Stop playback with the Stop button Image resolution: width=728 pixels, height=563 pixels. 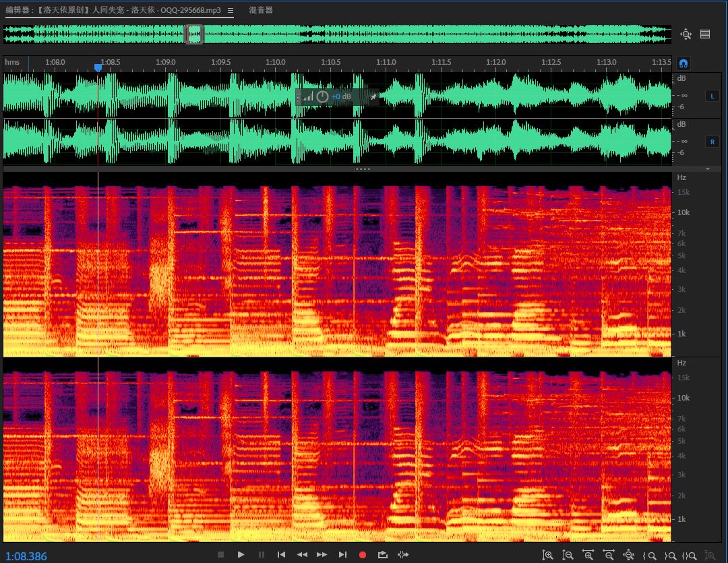pos(221,555)
